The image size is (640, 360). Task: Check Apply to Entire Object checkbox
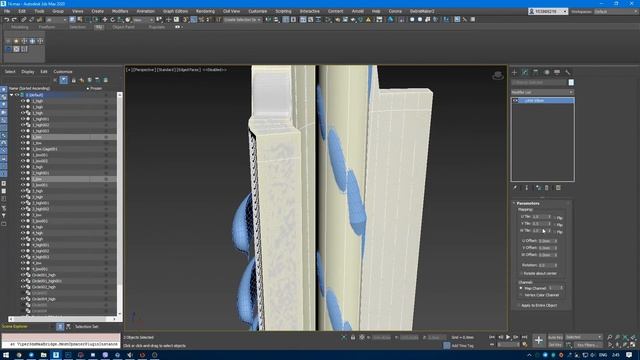pos(519,305)
